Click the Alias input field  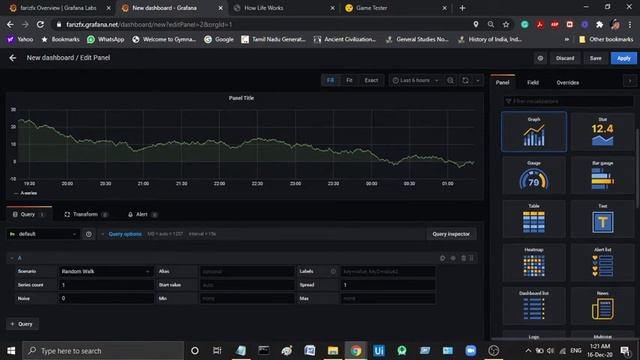coord(247,271)
